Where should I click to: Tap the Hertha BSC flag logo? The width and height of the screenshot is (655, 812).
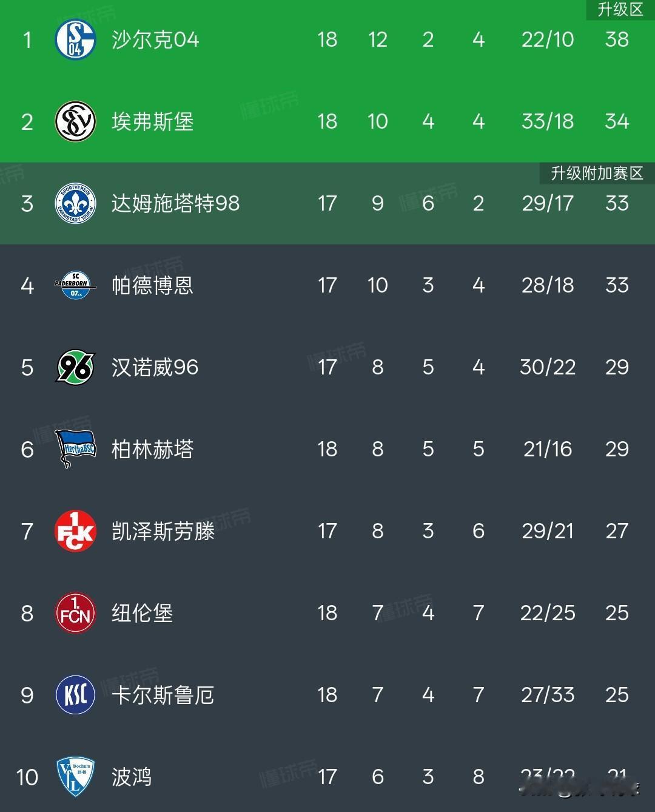76,449
